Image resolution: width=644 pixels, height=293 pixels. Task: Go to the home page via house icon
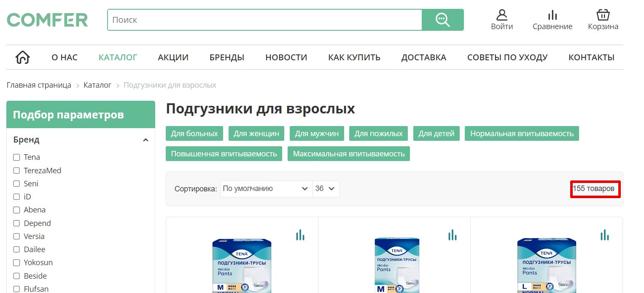23,57
